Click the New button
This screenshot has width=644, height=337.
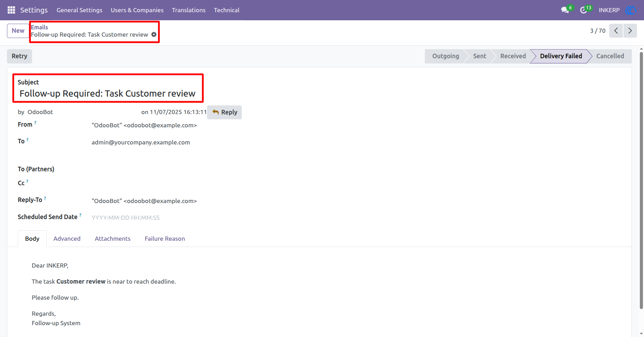point(18,31)
